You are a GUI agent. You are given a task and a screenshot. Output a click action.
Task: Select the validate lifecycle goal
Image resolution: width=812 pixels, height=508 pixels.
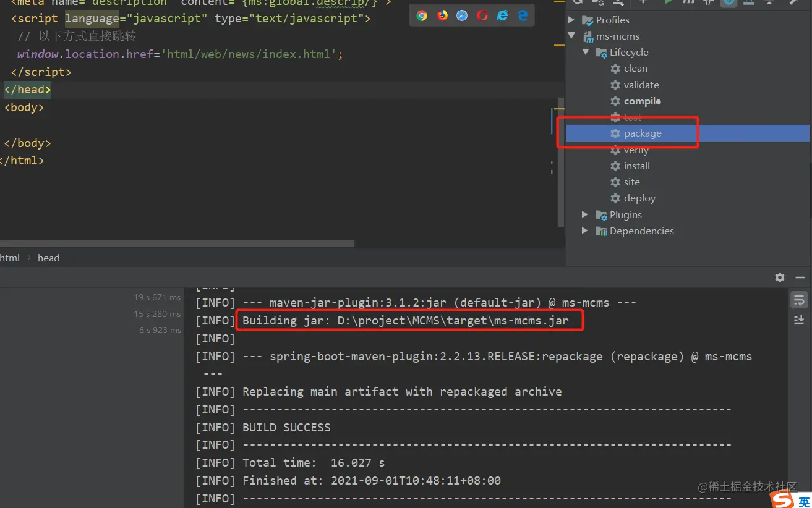click(x=635, y=85)
